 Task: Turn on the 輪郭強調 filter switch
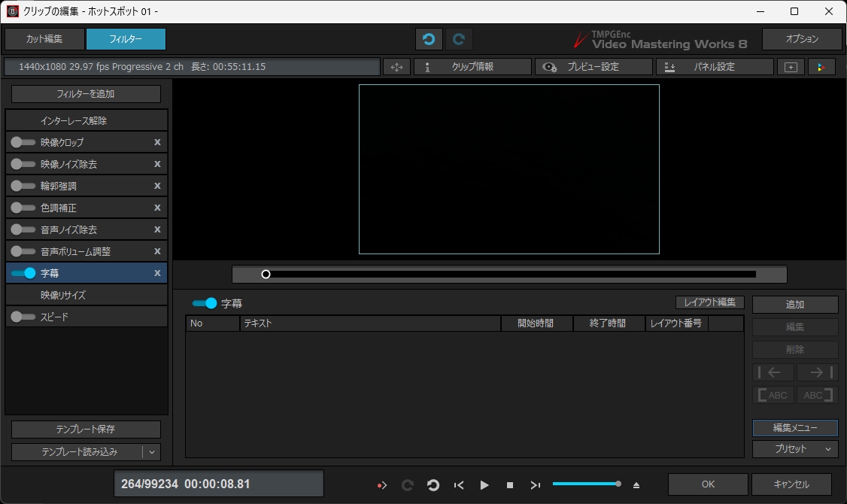pos(23,186)
